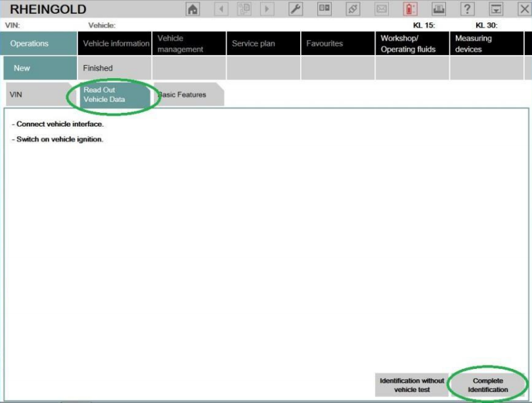The image size is (532, 403).
Task: Open the Favourites tab
Action: click(338, 43)
